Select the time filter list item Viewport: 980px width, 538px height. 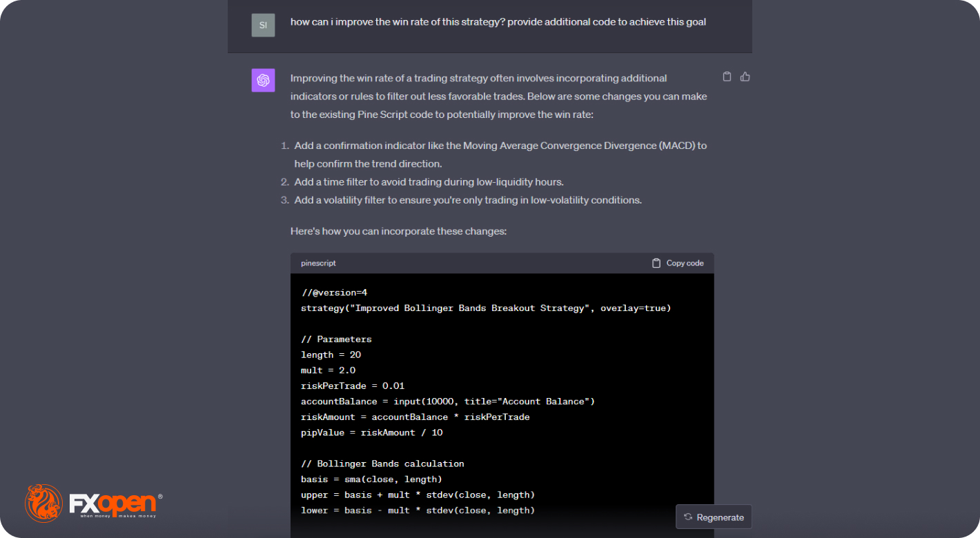(429, 182)
